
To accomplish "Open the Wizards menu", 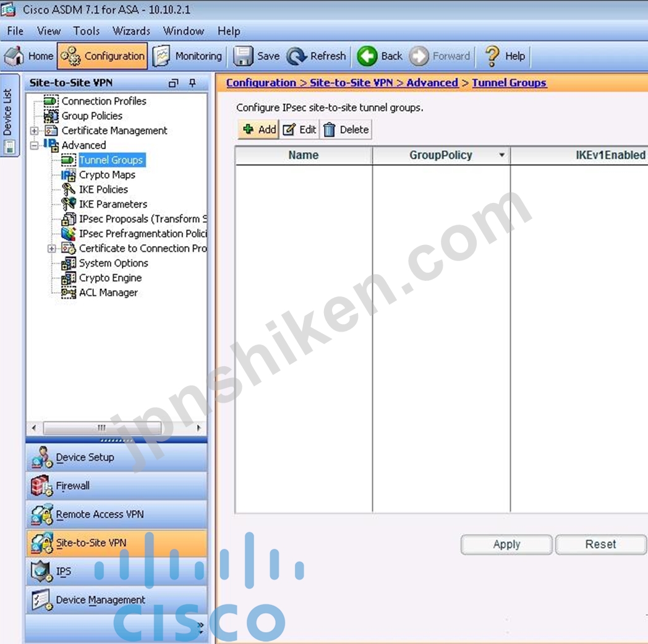I will click(x=132, y=31).
